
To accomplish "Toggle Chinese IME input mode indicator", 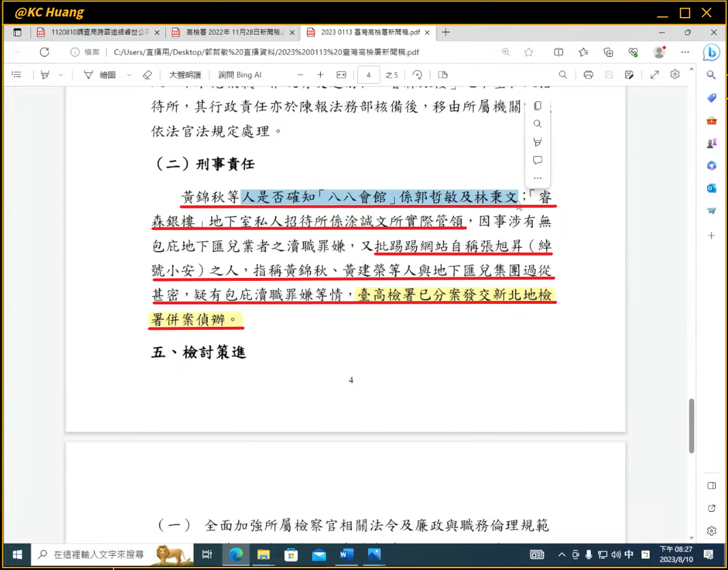I will (629, 555).
